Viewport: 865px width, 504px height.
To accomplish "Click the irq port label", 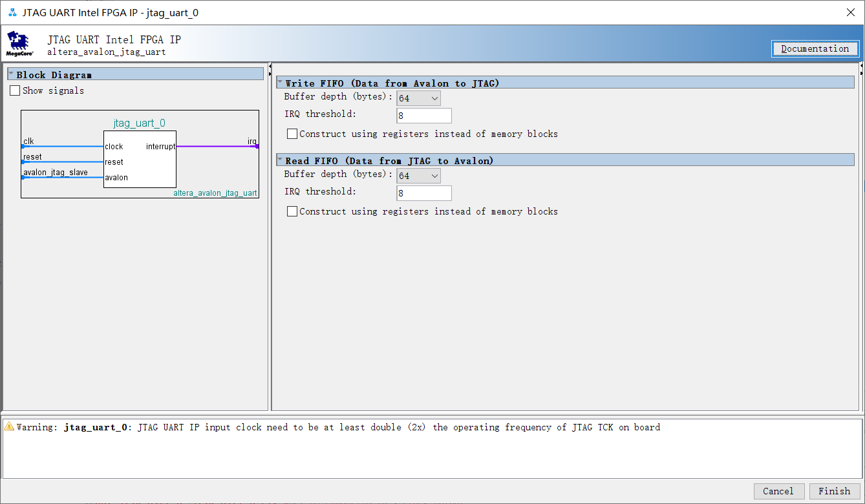I will pyautogui.click(x=252, y=141).
